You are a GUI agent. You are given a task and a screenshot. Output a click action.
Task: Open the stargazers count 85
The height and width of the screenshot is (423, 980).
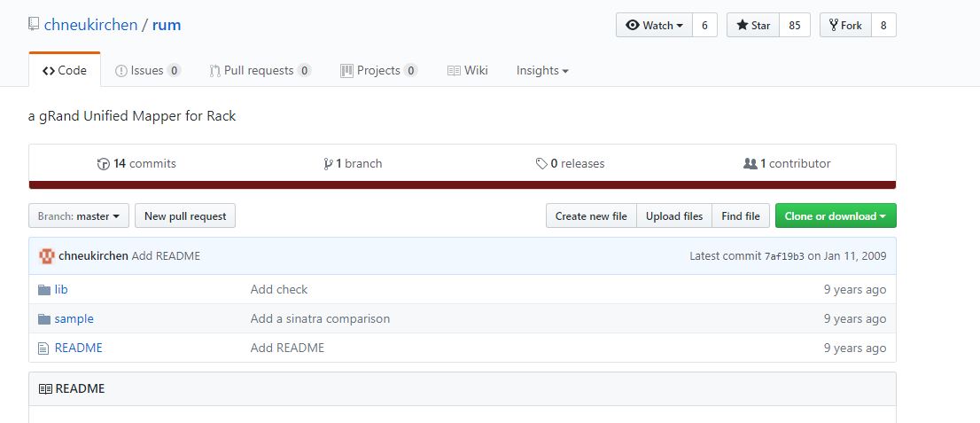tap(795, 25)
